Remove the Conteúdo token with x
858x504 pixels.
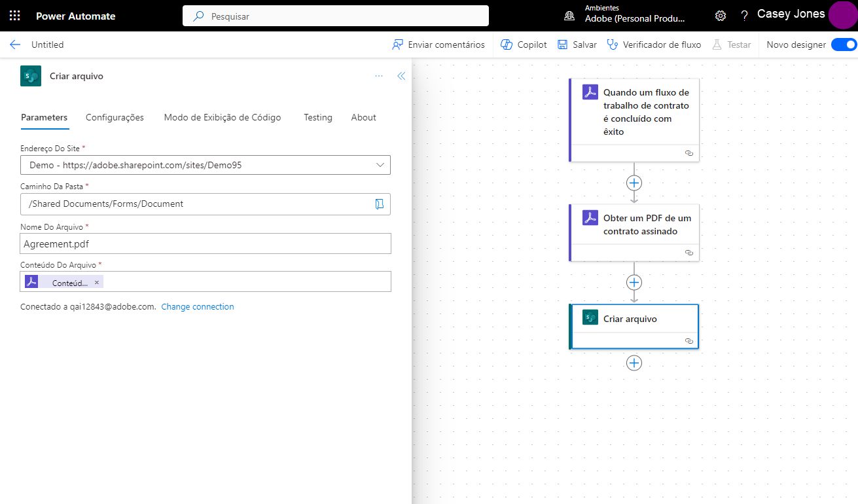coord(97,282)
